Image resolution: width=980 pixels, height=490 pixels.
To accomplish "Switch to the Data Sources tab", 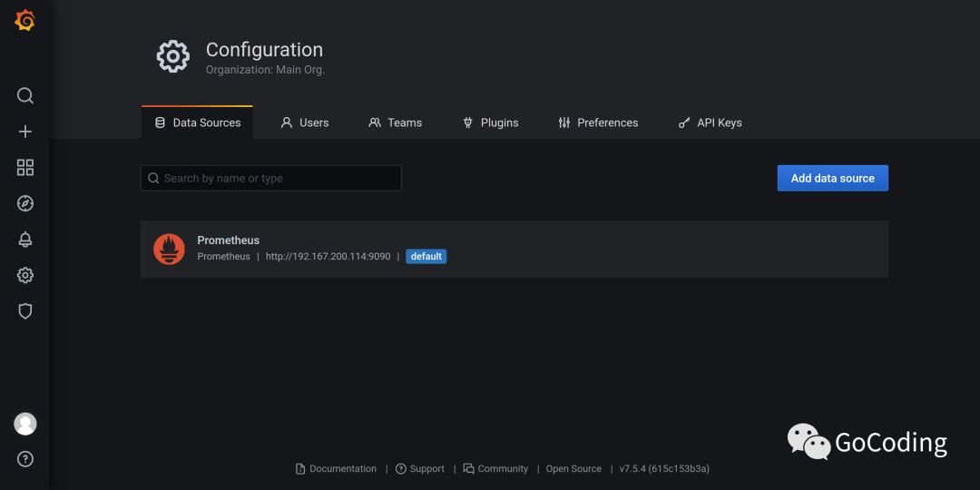I will tap(198, 122).
